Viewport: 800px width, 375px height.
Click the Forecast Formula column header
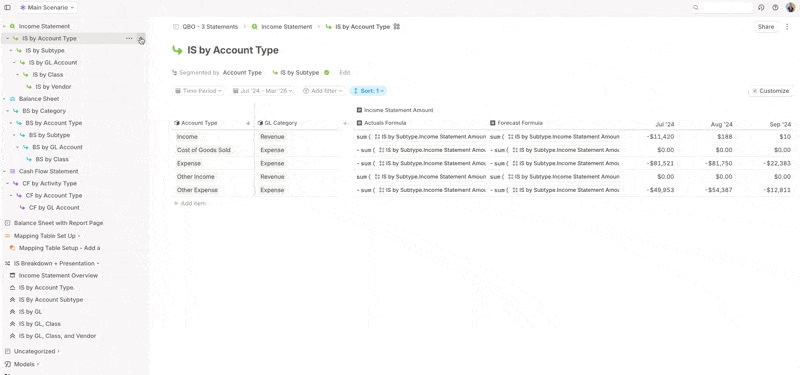point(520,123)
